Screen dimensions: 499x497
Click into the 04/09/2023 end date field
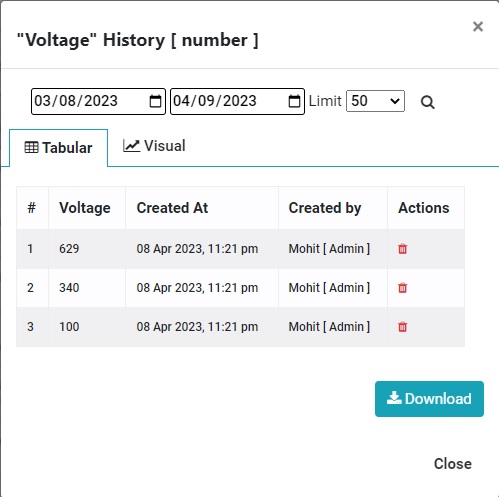(237, 101)
